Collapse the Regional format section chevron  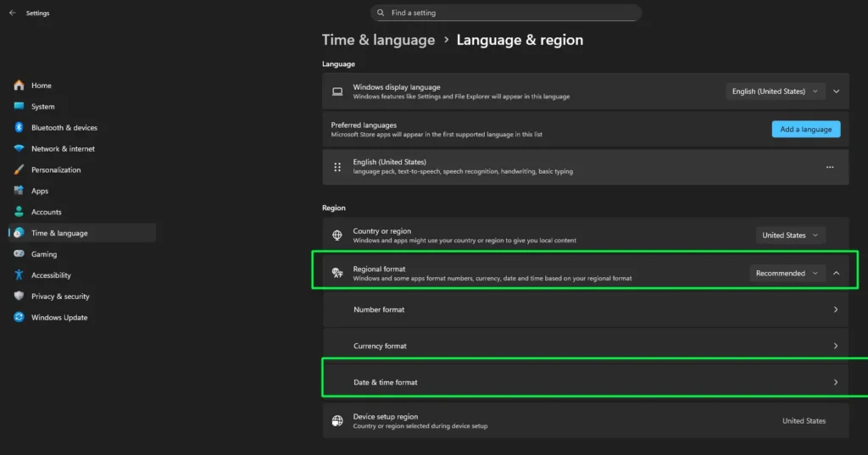(x=837, y=273)
